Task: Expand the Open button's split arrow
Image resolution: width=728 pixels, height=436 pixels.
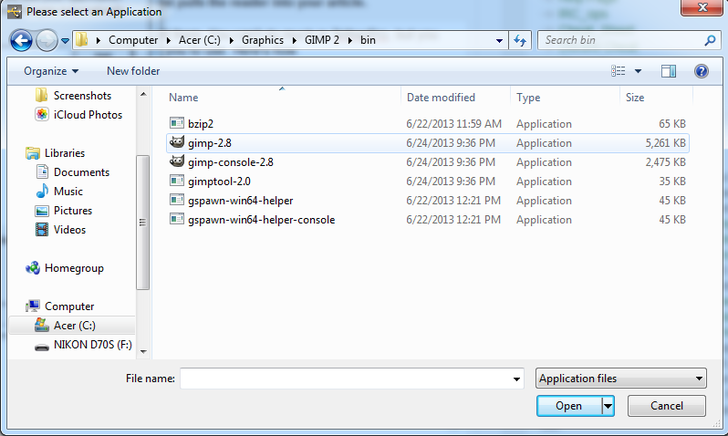Action: (608, 406)
